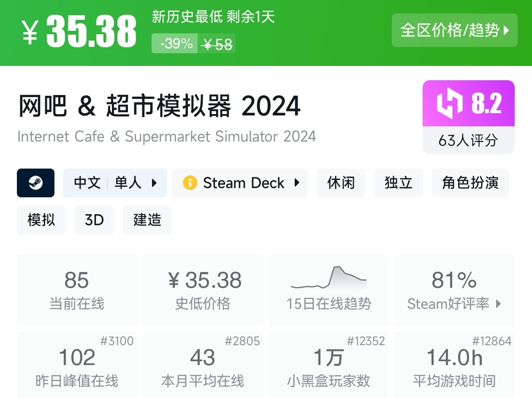The height and width of the screenshot is (398, 532).
Task: Select the 模拟 tag
Action: [41, 220]
